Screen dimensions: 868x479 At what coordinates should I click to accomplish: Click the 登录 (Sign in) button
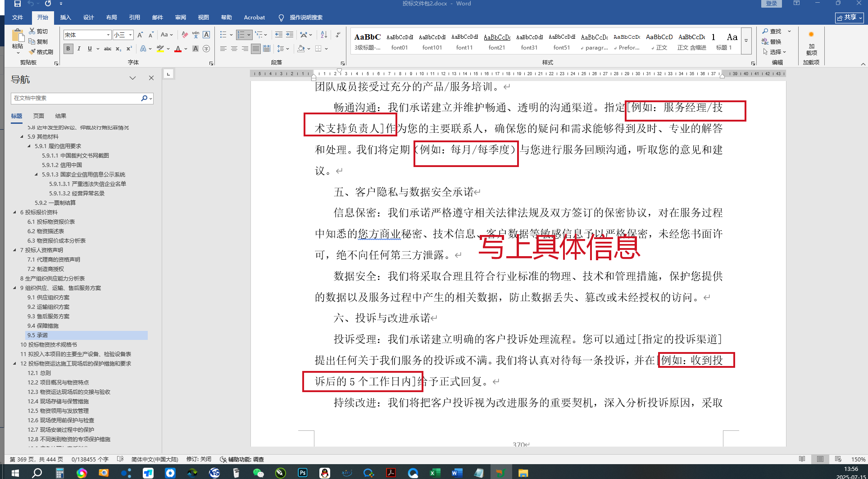coord(772,4)
